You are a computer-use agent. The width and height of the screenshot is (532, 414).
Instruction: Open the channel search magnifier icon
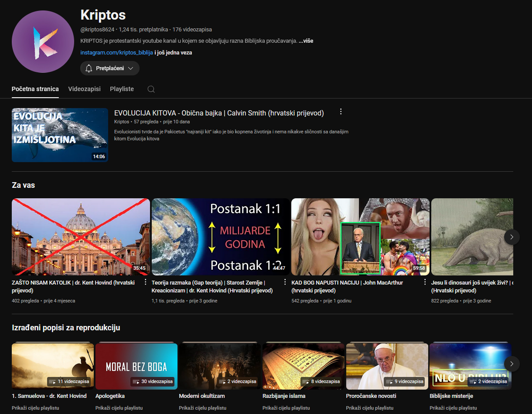pyautogui.click(x=151, y=89)
